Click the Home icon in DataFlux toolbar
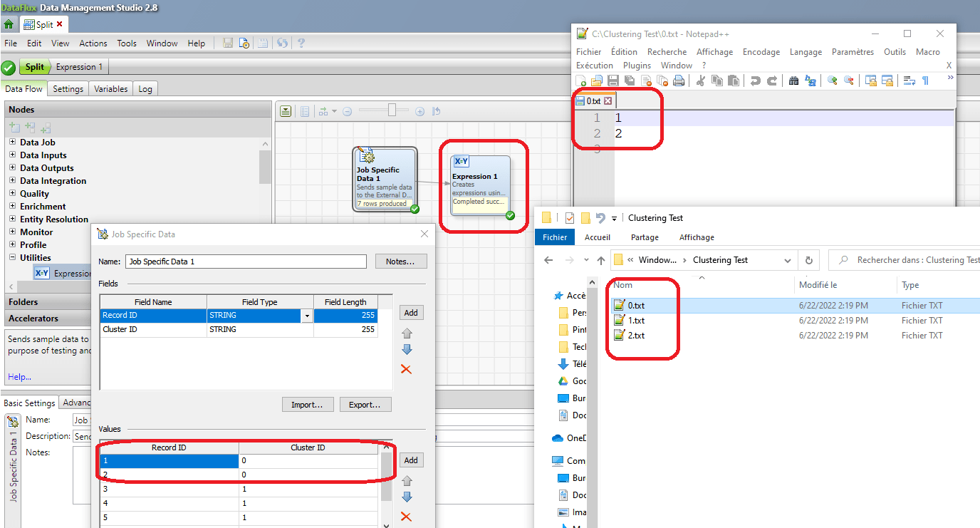980x528 pixels. pos(9,24)
